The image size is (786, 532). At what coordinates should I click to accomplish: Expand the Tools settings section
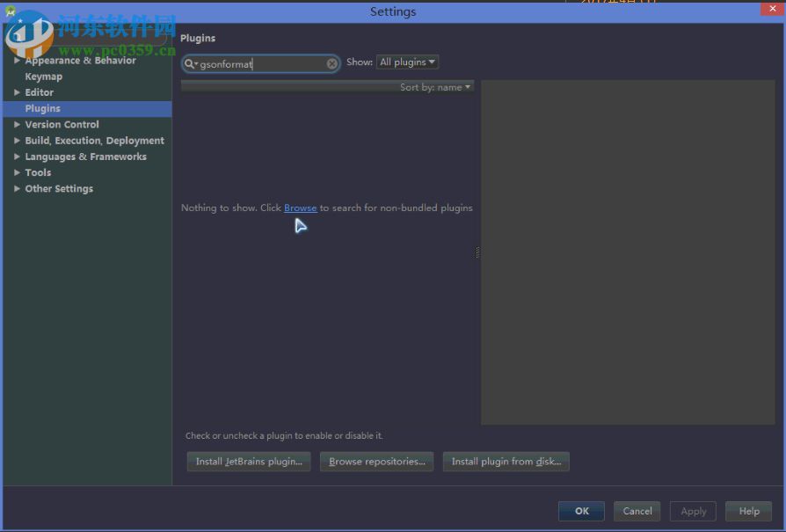pos(18,172)
